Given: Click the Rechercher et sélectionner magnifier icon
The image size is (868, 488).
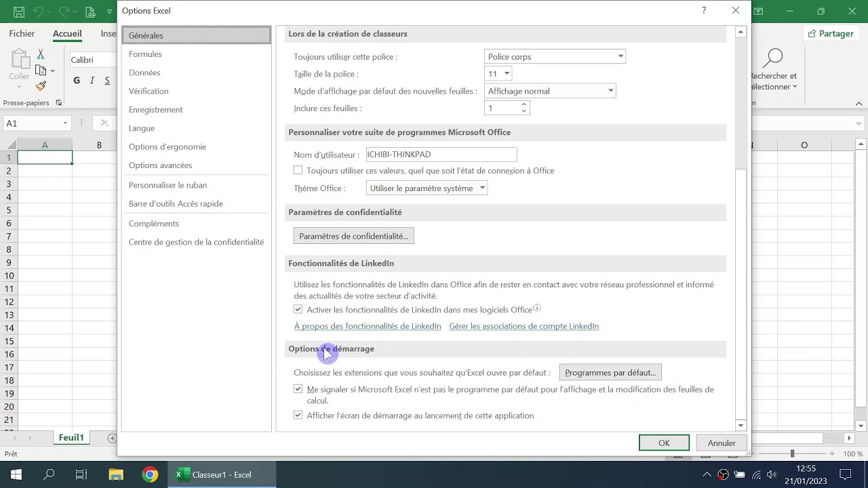Looking at the screenshot, I should pos(773,58).
